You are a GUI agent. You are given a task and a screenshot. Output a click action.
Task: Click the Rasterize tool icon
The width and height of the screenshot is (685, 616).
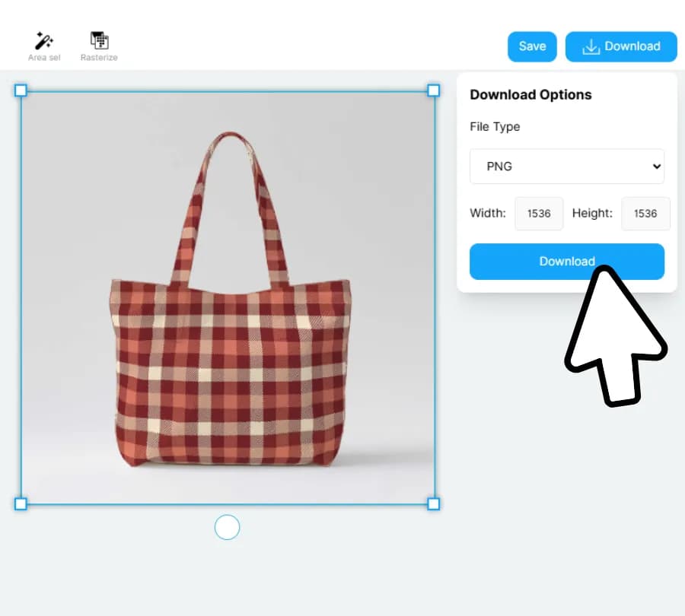99,40
